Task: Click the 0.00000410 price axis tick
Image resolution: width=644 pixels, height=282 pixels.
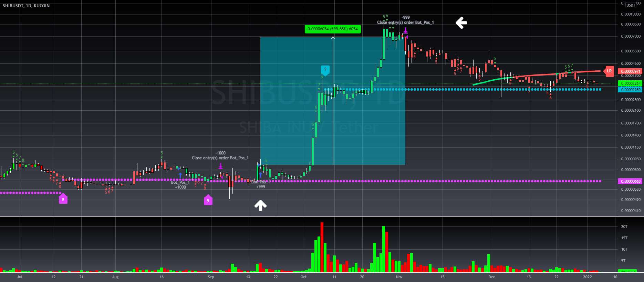Action: click(631, 211)
